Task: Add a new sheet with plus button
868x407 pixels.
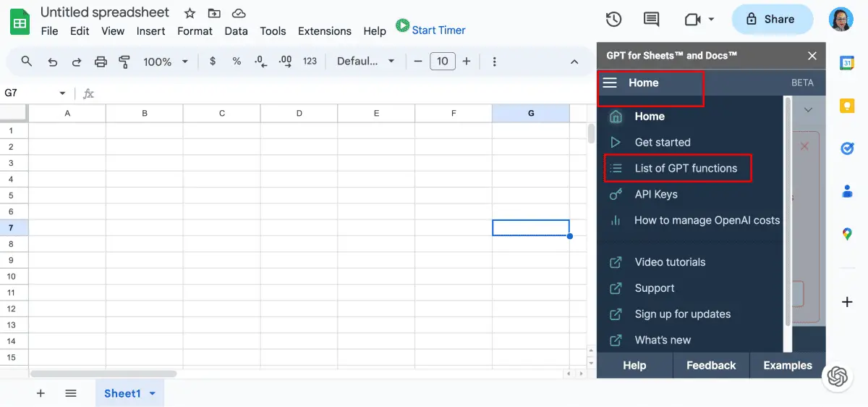Action: pyautogui.click(x=41, y=393)
